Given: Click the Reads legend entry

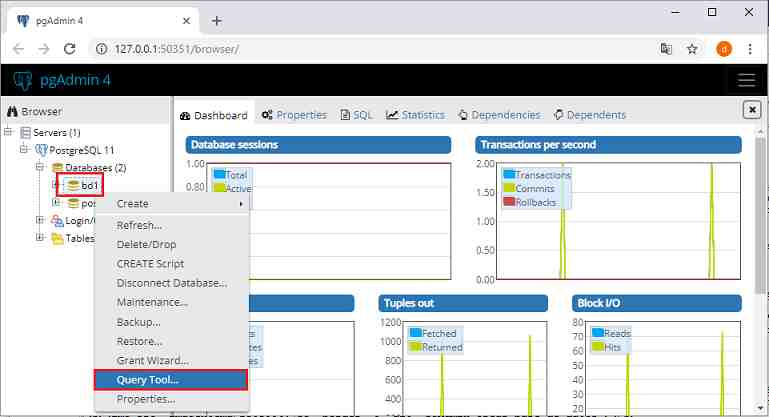Looking at the screenshot, I should click(x=612, y=333).
